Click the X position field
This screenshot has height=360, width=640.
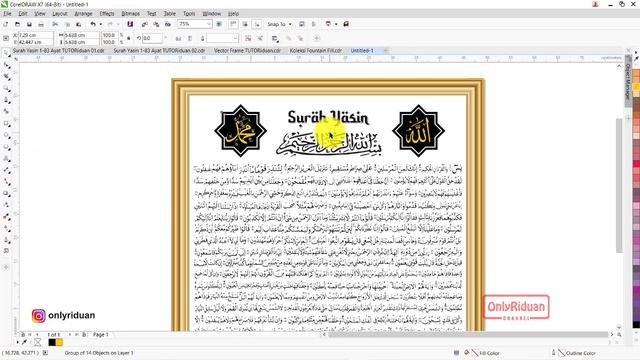click(36, 35)
